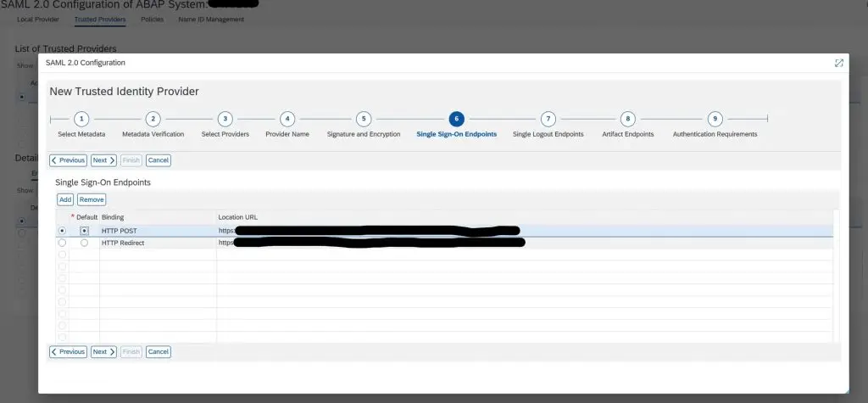Open step 3 Select Providers

coord(225,119)
